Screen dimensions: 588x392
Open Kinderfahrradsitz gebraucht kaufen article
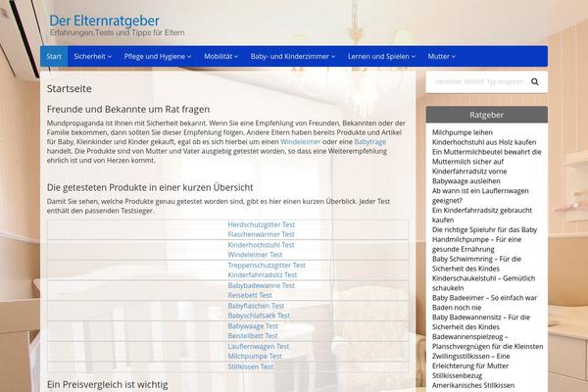coord(482,216)
